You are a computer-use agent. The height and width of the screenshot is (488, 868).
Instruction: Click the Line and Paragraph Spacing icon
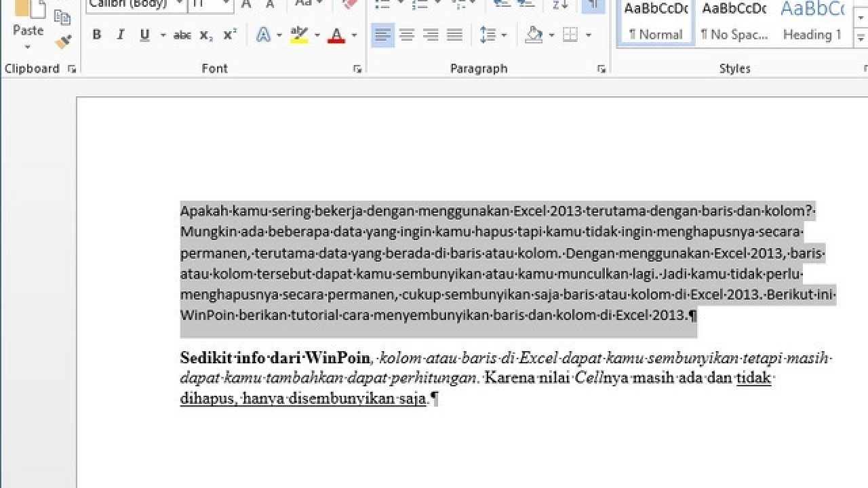click(x=487, y=35)
